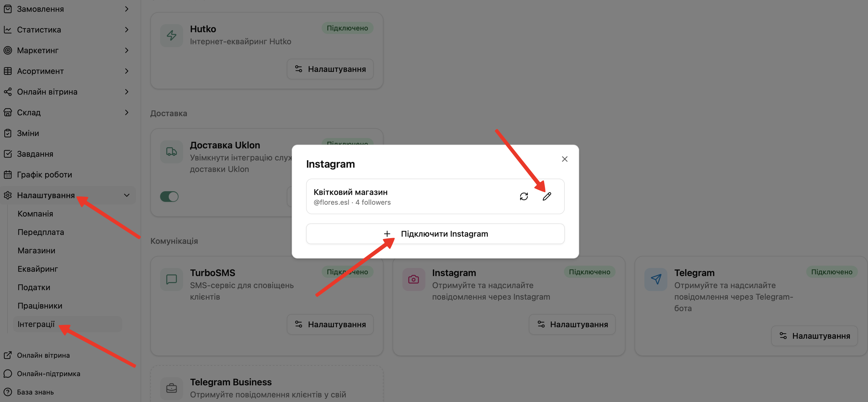Click the share icon next to Онлайн вітрина
Screen dimensions: 868x402
8,92
